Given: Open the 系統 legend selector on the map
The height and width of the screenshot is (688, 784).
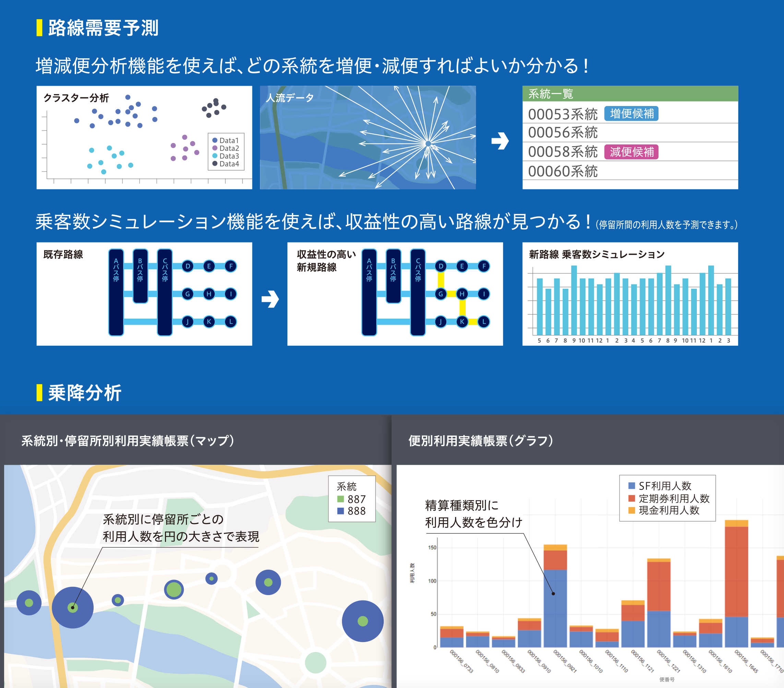Looking at the screenshot, I should [x=347, y=487].
